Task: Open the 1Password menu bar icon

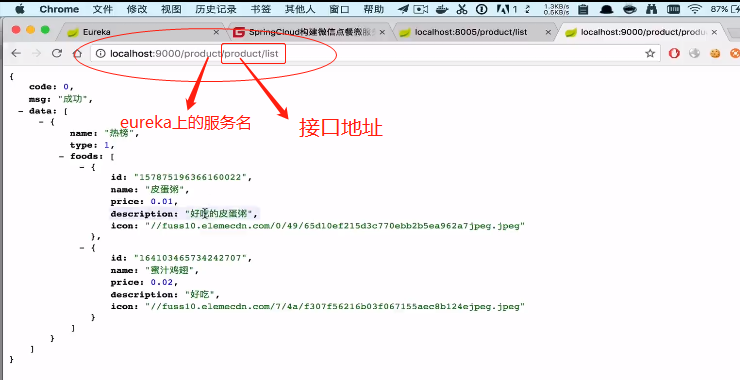Action: tap(481, 8)
